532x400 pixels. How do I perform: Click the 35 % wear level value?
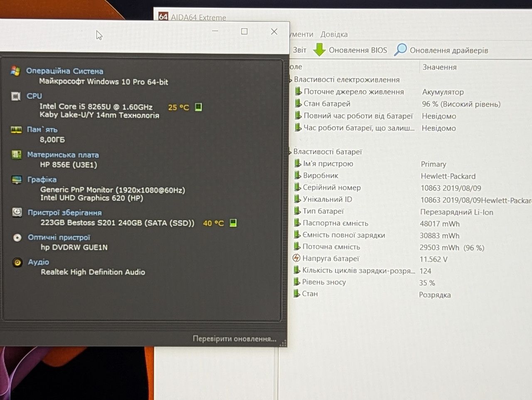click(x=427, y=283)
